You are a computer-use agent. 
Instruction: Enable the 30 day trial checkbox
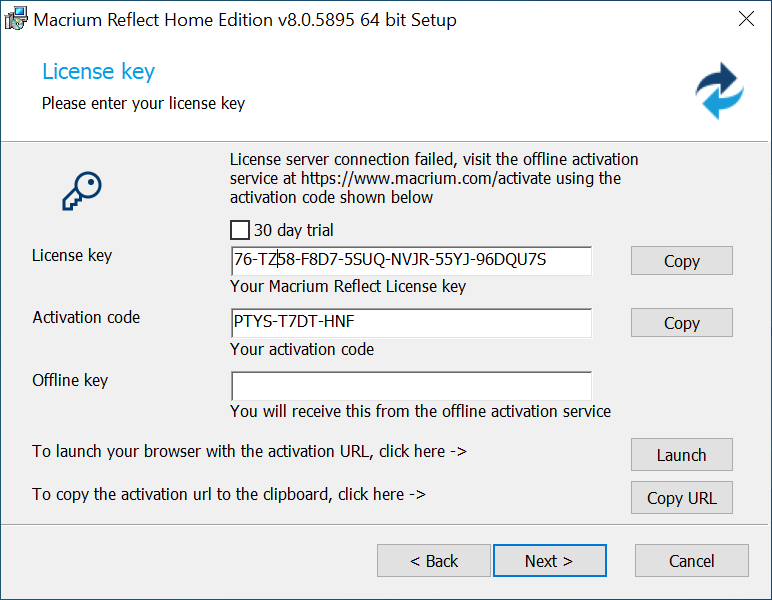point(240,230)
